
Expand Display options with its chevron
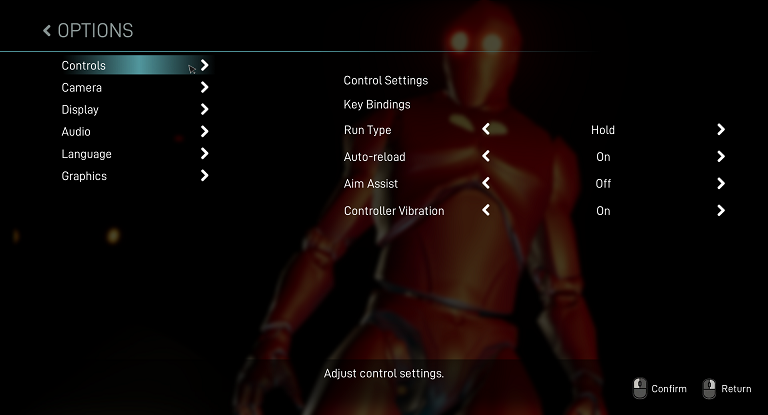pos(204,109)
